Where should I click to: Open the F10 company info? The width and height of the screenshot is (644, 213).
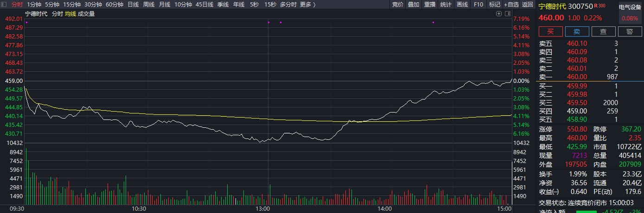478,5
